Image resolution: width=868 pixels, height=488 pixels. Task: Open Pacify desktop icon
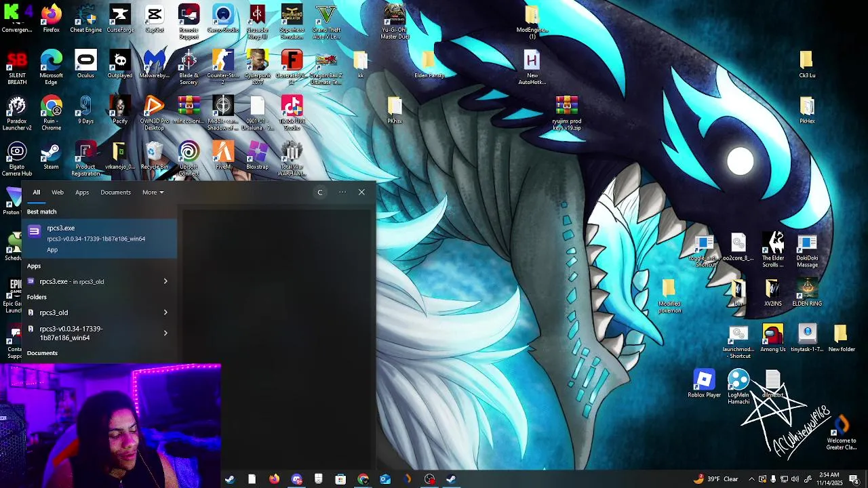[x=120, y=110]
